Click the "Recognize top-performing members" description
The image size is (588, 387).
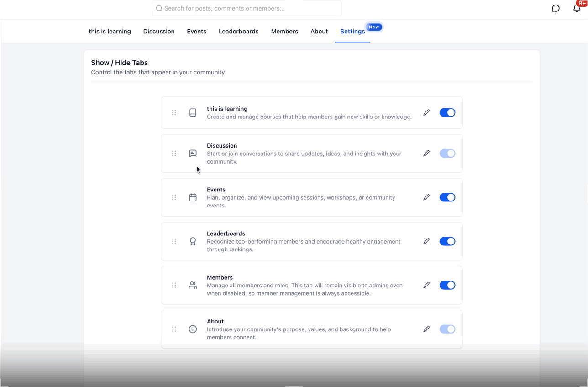click(304, 245)
